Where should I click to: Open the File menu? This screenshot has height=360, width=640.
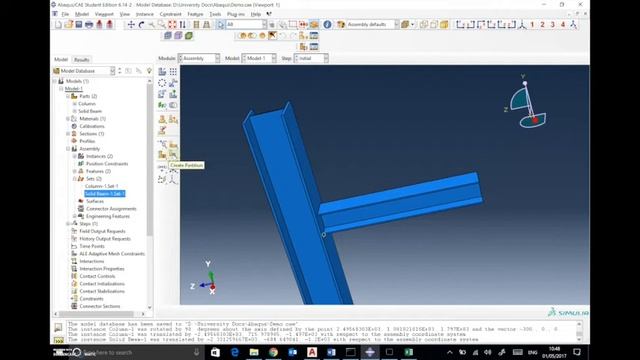point(65,14)
